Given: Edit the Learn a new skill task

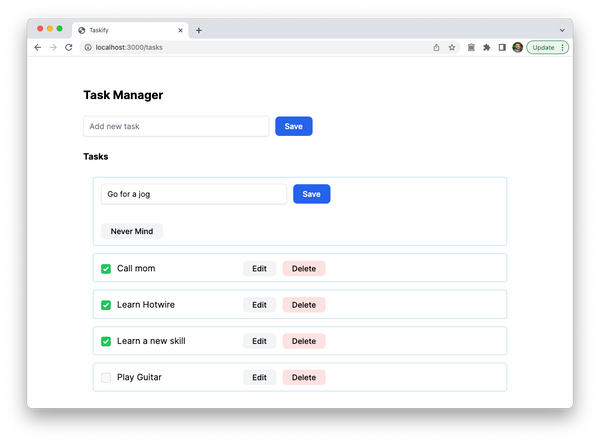Looking at the screenshot, I should (x=259, y=341).
